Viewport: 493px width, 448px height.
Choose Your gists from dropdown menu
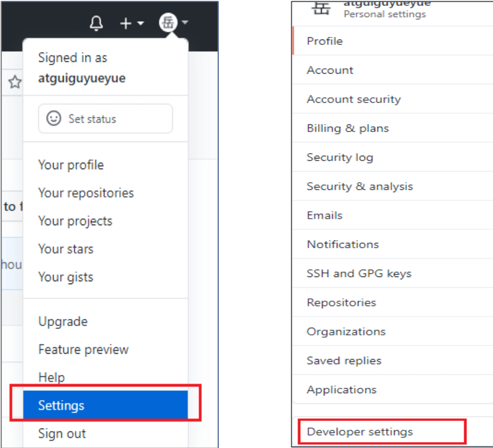click(x=65, y=277)
